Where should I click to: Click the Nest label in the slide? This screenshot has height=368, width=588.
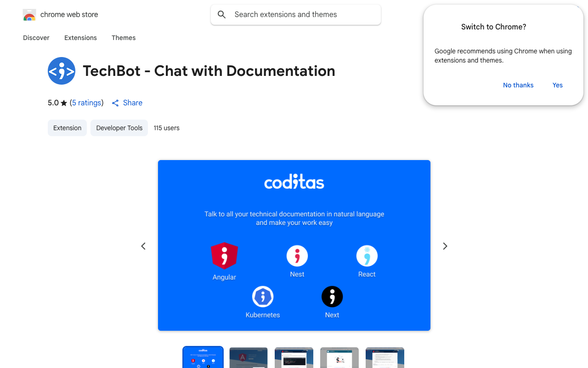[297, 274]
